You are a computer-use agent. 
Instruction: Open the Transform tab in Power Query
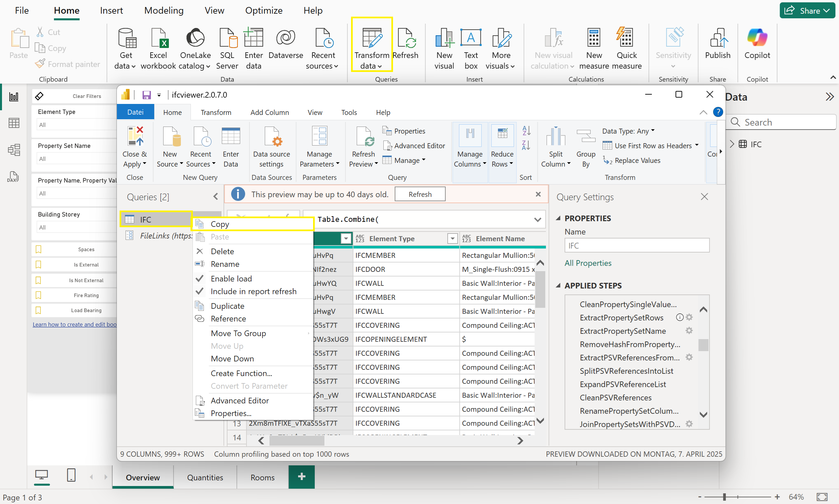[216, 112]
